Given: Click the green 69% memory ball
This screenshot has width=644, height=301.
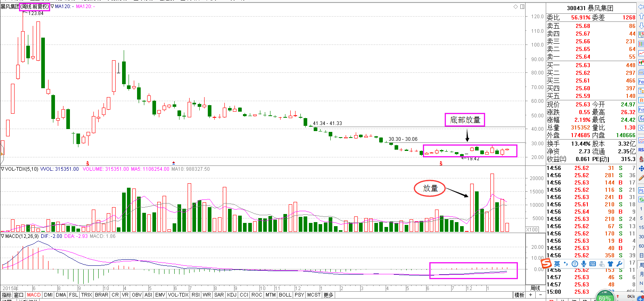Looking at the screenshot, I should pos(604,297).
